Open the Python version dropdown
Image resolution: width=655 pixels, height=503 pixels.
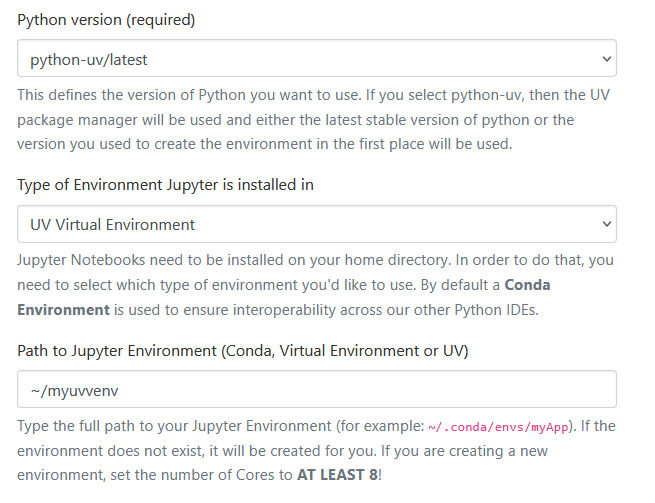pos(316,59)
